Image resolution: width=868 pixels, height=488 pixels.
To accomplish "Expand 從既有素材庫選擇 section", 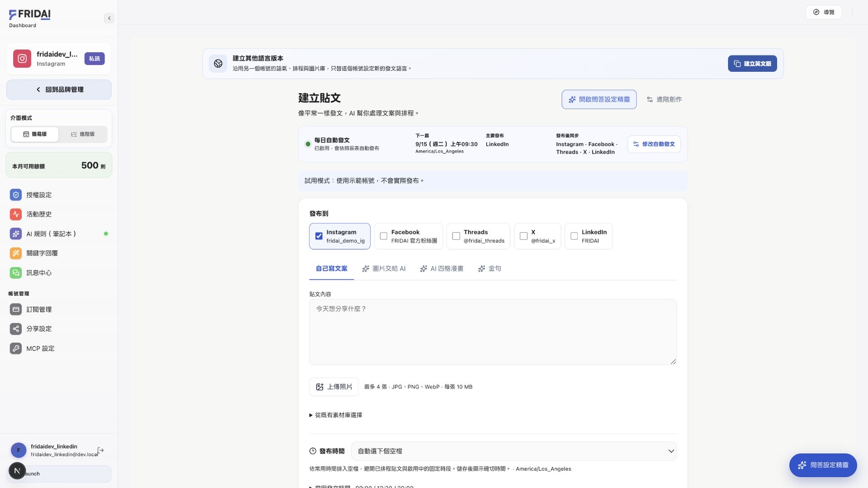I will coord(336,415).
